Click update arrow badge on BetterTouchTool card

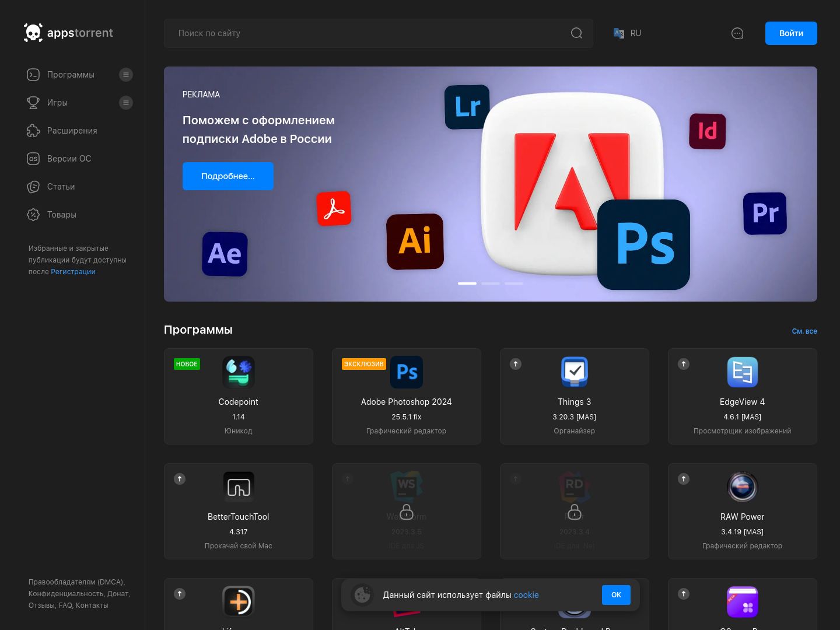coord(180,479)
